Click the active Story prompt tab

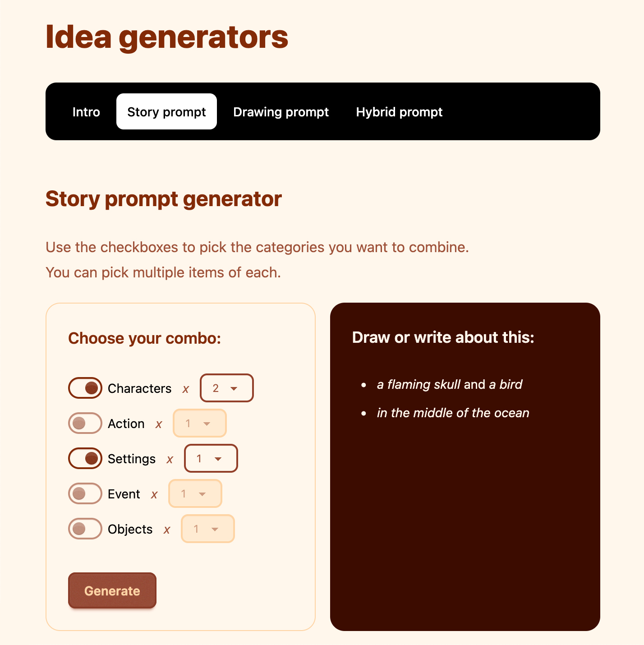click(166, 112)
